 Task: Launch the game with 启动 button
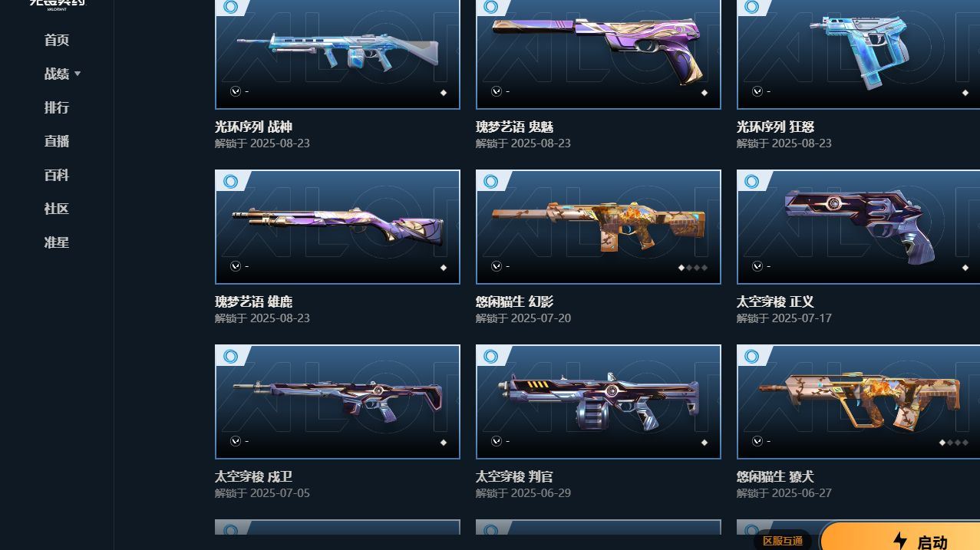(899, 537)
